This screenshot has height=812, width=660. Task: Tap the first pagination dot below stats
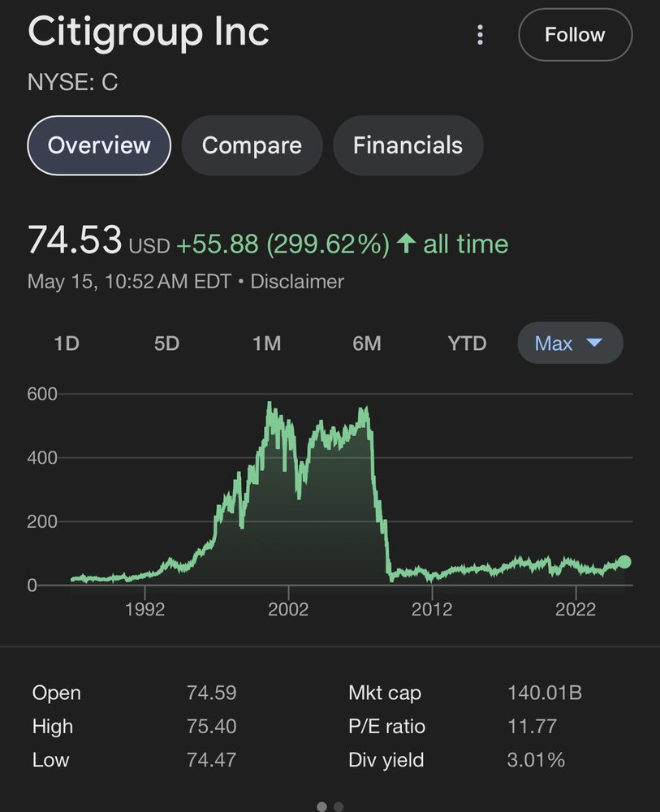point(321,806)
